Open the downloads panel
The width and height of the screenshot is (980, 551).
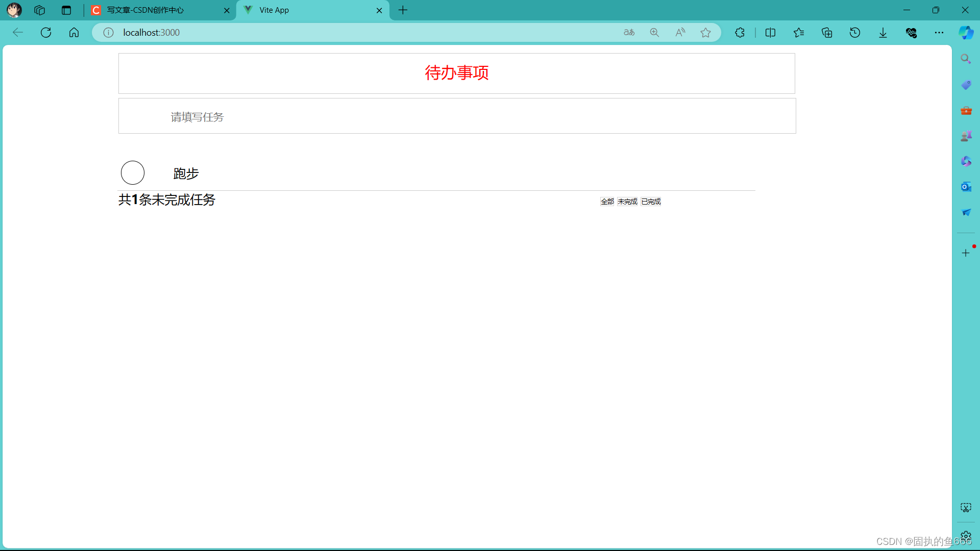tap(883, 33)
